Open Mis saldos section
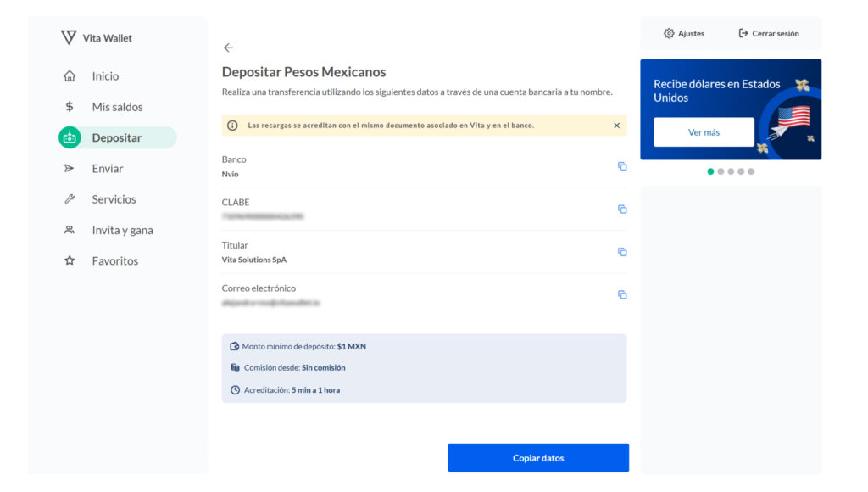Viewport: 868px width, 492px height. 117,107
